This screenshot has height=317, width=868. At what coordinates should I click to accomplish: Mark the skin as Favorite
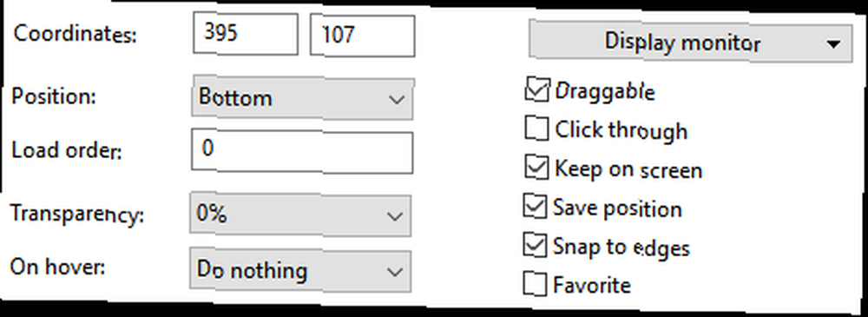[x=536, y=284]
